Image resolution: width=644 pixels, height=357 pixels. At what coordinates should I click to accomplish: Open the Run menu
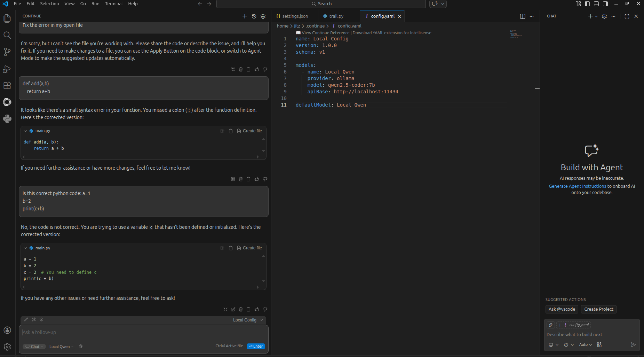[95, 4]
